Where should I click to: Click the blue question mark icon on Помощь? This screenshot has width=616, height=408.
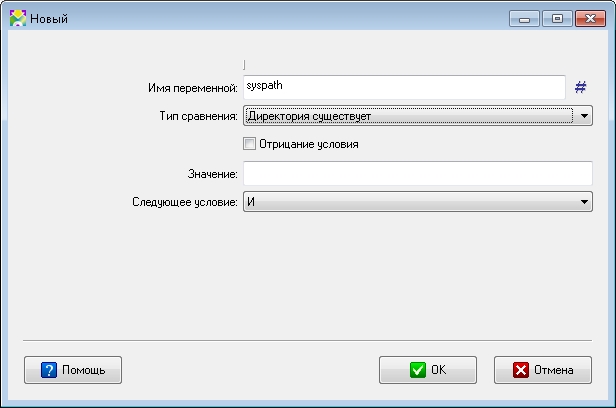49,370
